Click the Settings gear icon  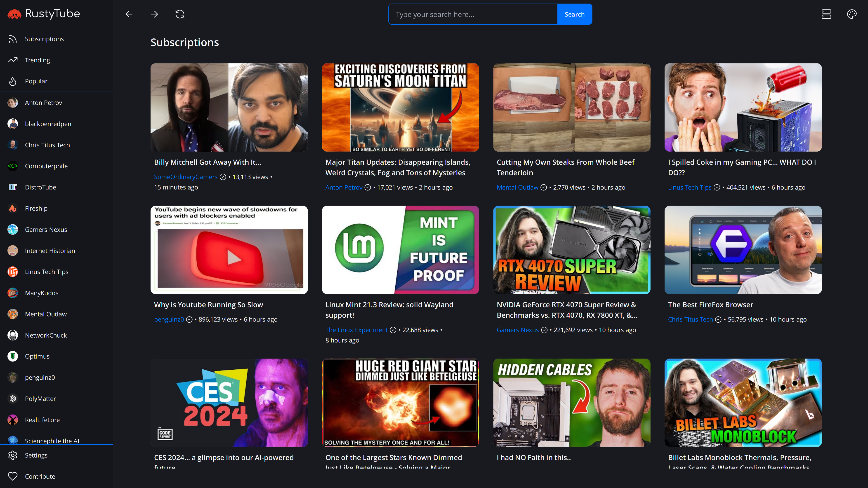point(13,455)
